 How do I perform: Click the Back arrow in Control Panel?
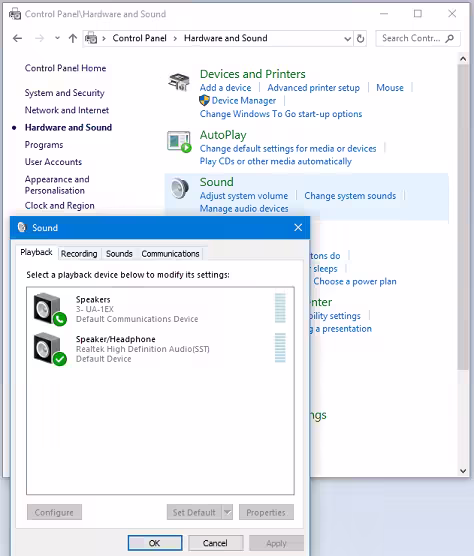pyautogui.click(x=17, y=38)
